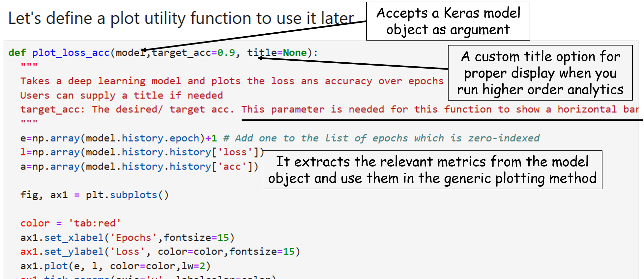Click the plot_loss_acc function name

pos(71,53)
